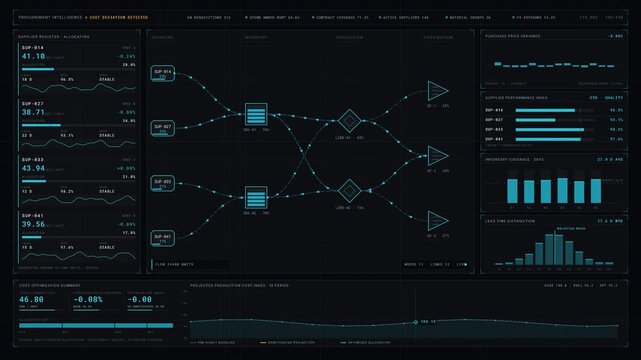Click the Purchase Price Variance chart's first bar
The height and width of the screenshot is (360, 641).
coord(498,64)
